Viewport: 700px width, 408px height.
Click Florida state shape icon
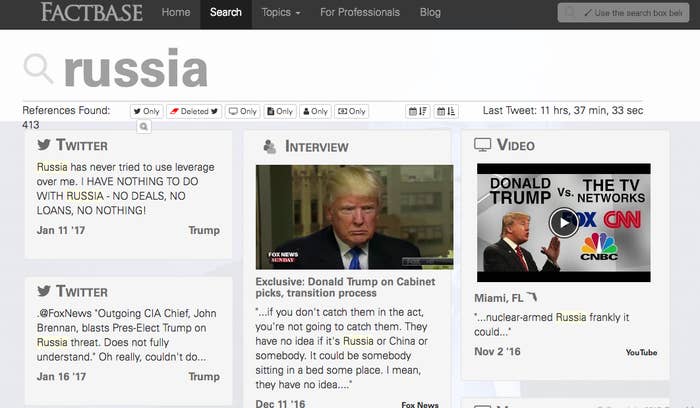531,297
